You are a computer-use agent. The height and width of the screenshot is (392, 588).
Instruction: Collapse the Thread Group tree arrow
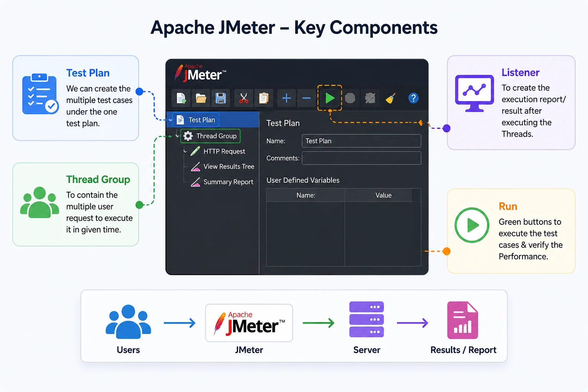[177, 136]
